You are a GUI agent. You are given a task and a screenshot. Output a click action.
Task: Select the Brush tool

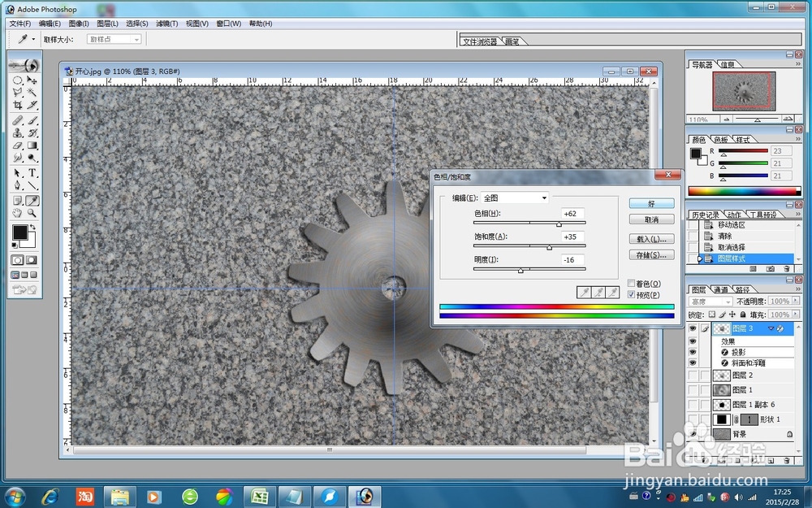tap(32, 120)
